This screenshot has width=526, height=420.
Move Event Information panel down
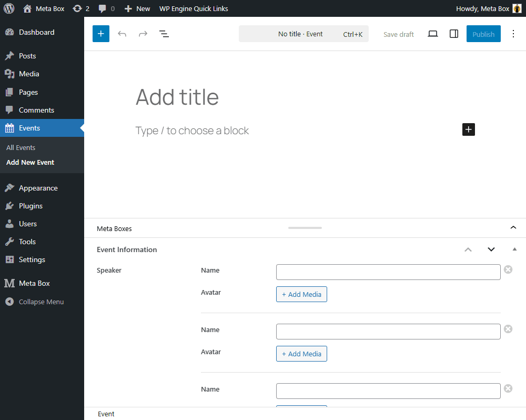click(491, 249)
